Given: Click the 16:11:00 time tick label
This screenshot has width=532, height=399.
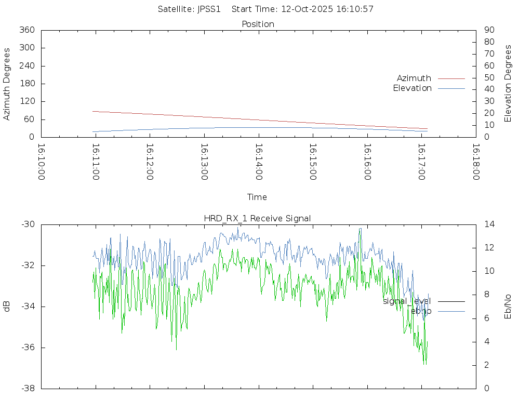Looking at the screenshot, I should (x=95, y=162).
